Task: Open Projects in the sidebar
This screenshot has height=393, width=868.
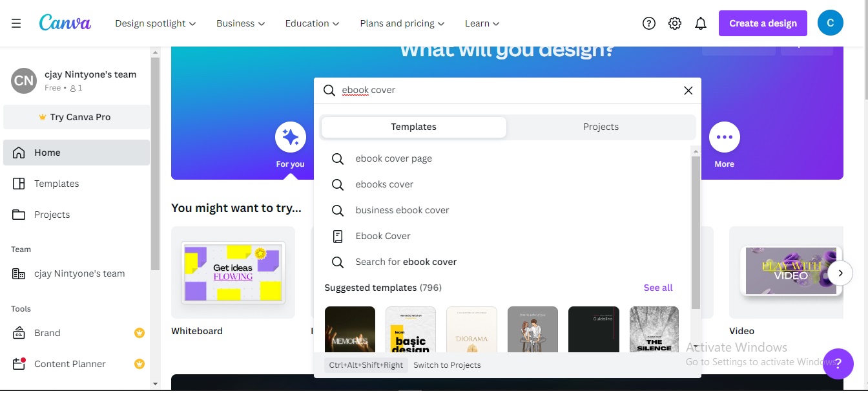Action: click(x=76, y=215)
